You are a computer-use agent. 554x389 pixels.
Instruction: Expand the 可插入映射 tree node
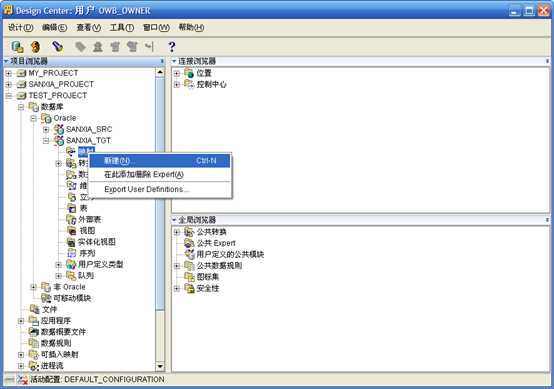[x=21, y=355]
